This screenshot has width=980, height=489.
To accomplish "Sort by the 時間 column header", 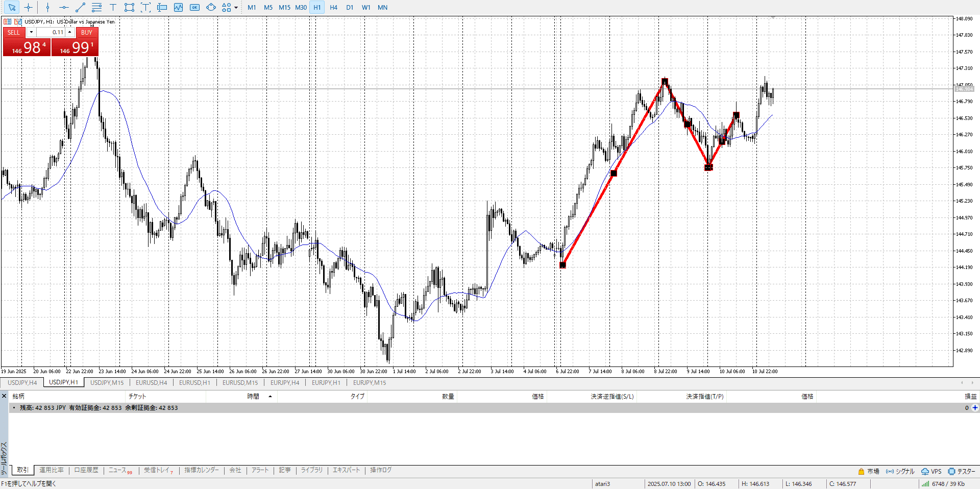I will (253, 397).
